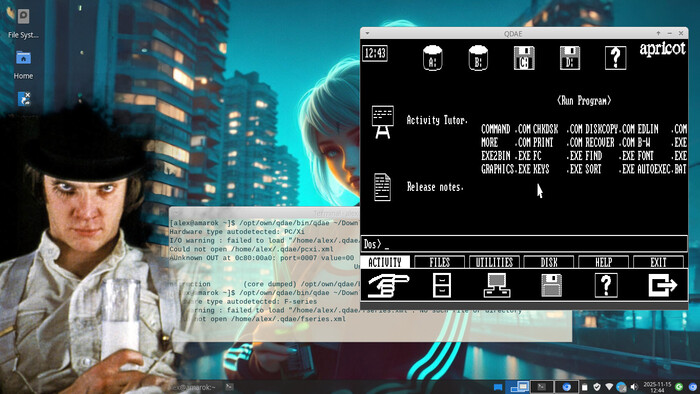This screenshot has width=700, height=394.
Task: Click the computer Utilities icon
Action: (497, 286)
